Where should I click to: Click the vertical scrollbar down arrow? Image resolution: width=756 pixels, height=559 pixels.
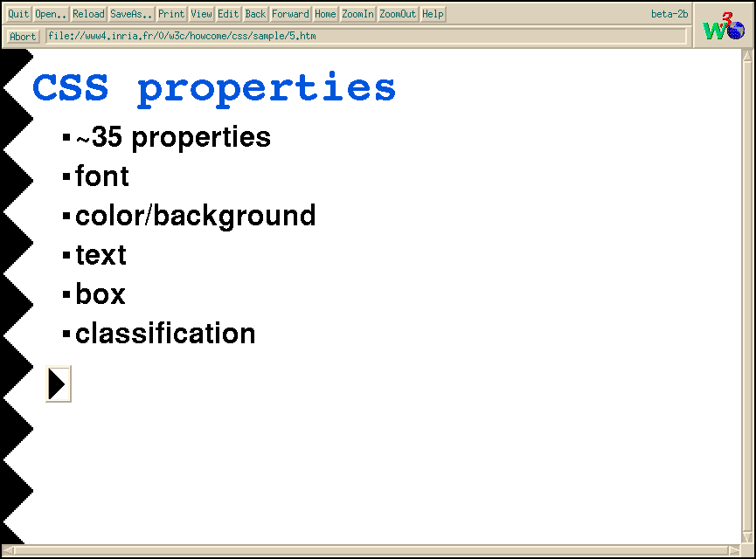coord(747,538)
